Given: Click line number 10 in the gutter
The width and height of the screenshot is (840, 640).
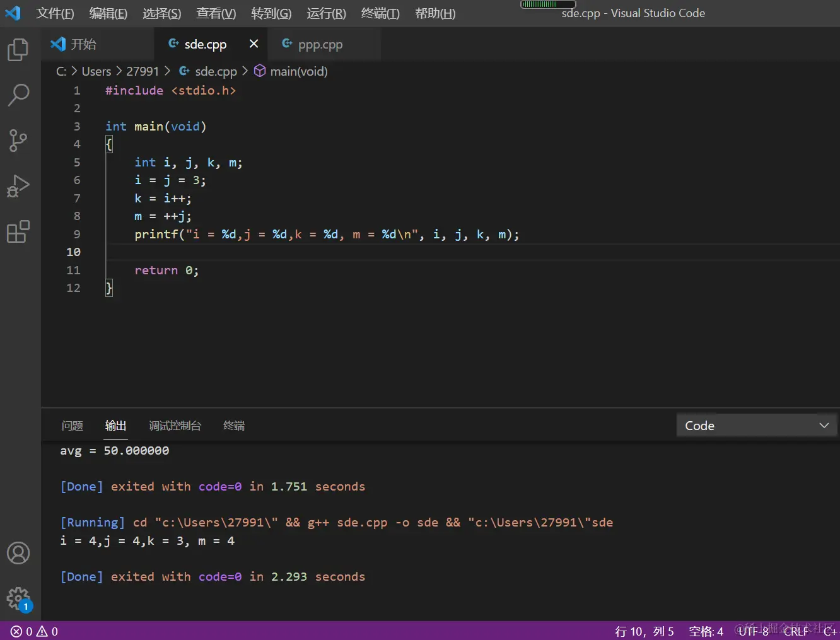Looking at the screenshot, I should (x=73, y=252).
